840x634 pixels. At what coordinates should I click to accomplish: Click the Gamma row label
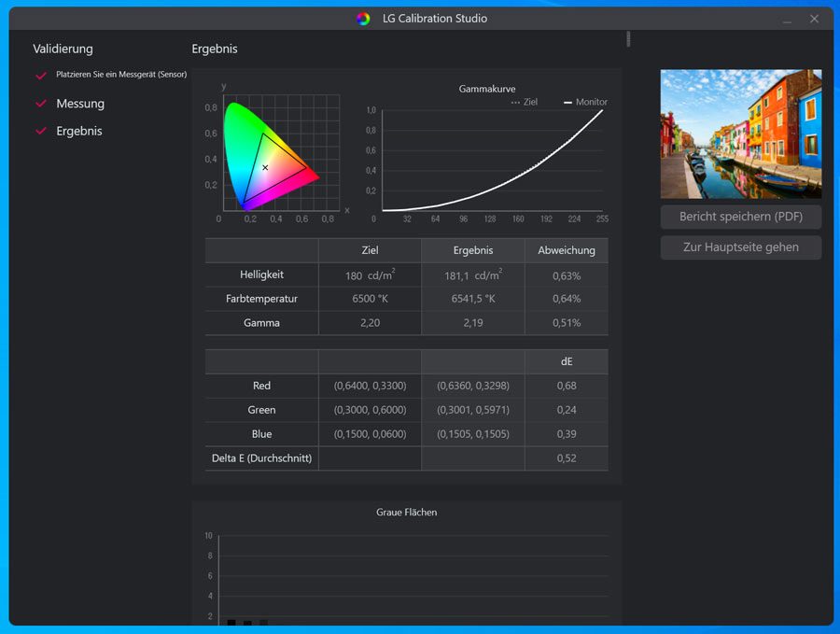[261, 323]
